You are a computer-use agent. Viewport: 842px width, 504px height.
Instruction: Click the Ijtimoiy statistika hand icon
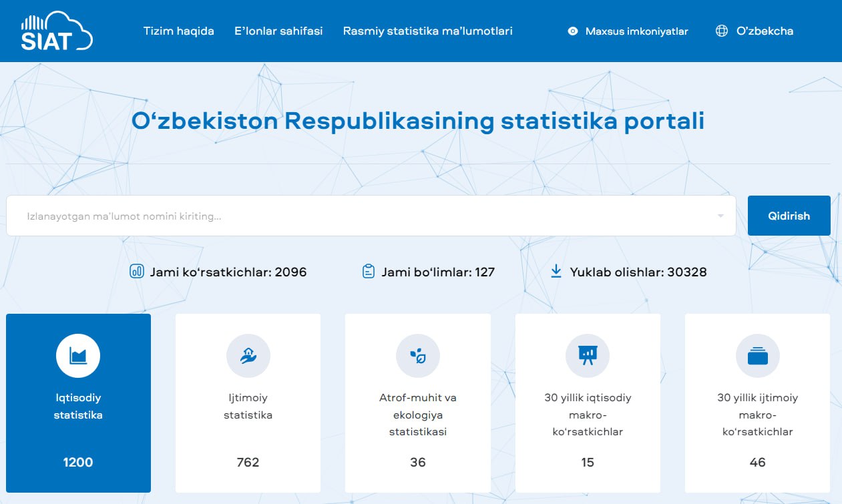248,356
